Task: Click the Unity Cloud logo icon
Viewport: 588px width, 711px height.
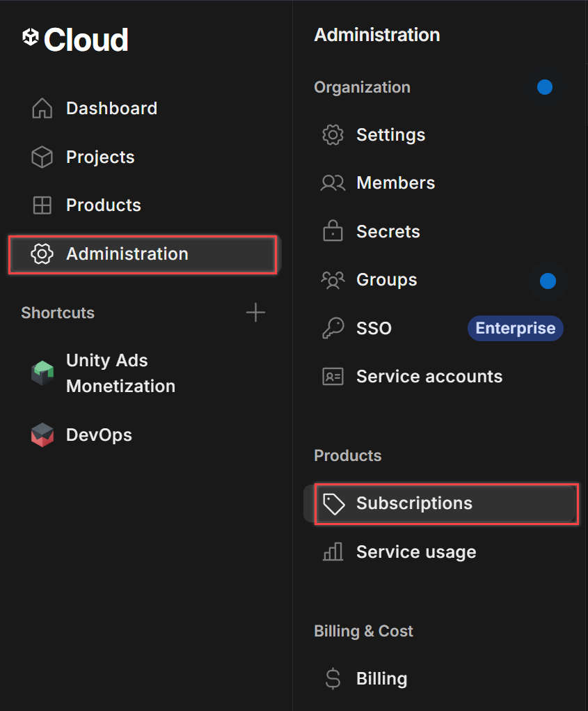Action: pos(31,37)
